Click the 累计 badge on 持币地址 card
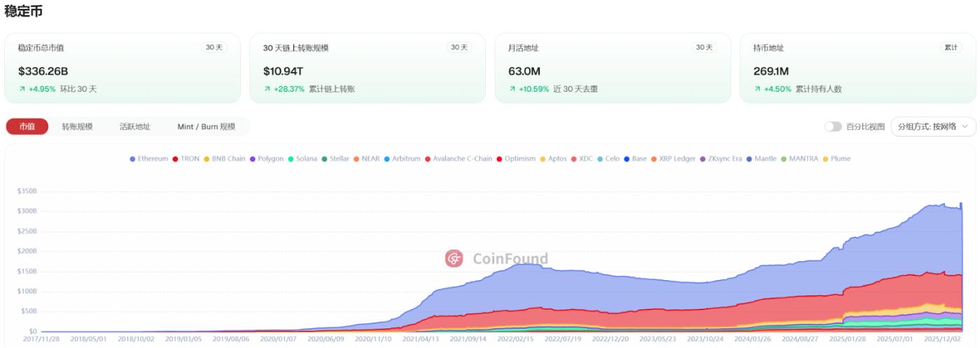 [x=951, y=48]
